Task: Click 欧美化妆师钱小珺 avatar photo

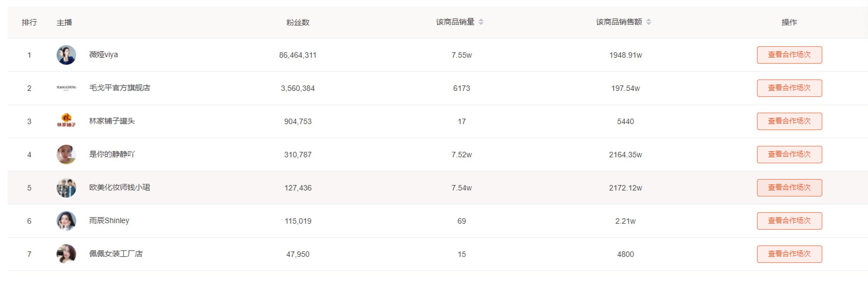Action: 66,188
